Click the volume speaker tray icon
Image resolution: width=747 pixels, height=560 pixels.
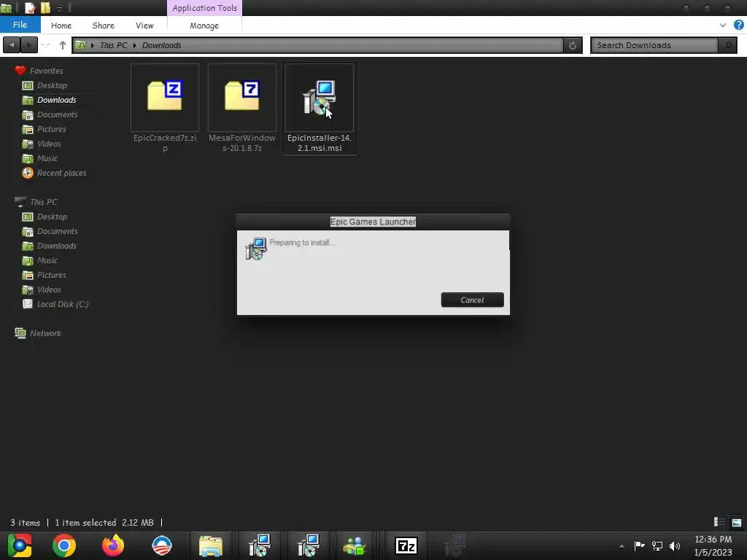[x=675, y=545]
